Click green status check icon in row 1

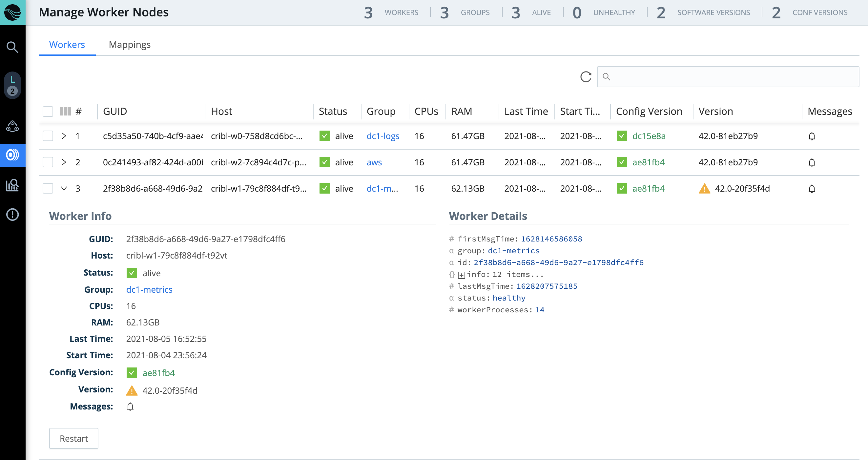point(324,136)
